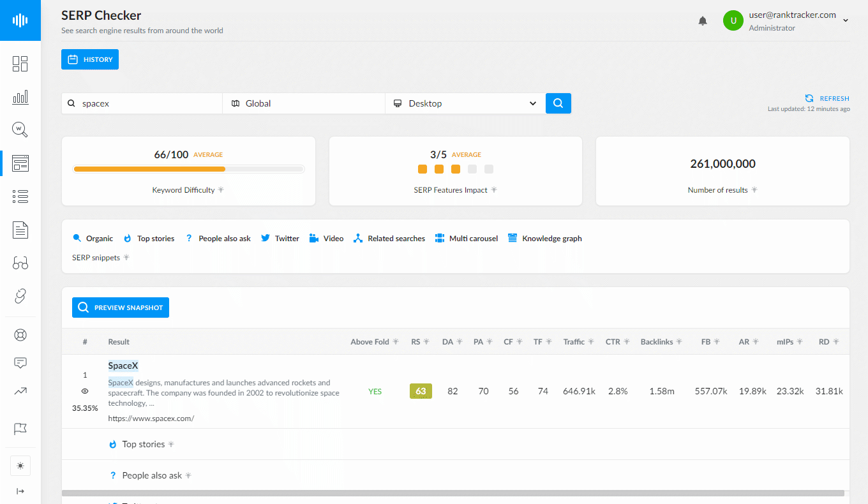Click the keyword search field containing spacex
The height and width of the screenshot is (504, 868).
pyautogui.click(x=142, y=103)
